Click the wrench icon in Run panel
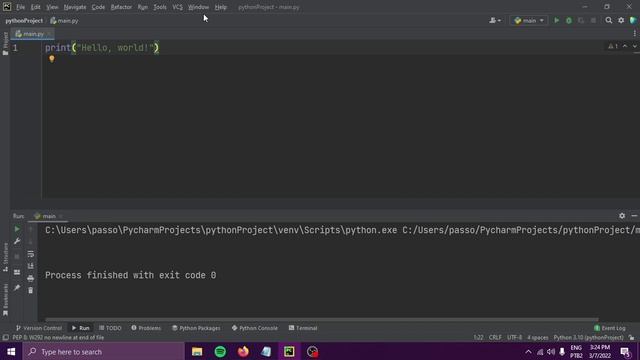 pyautogui.click(x=17, y=242)
